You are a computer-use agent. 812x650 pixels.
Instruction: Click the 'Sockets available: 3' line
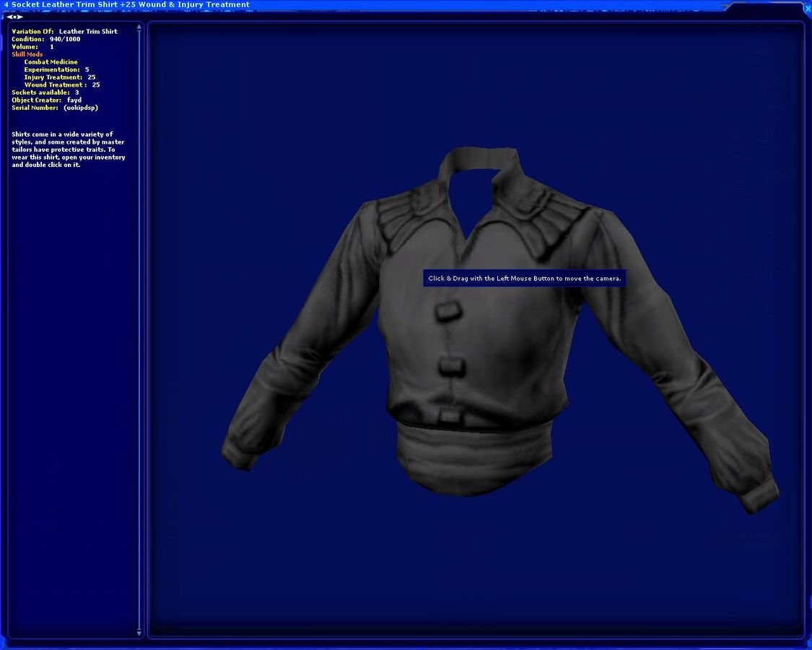pyautogui.click(x=45, y=92)
